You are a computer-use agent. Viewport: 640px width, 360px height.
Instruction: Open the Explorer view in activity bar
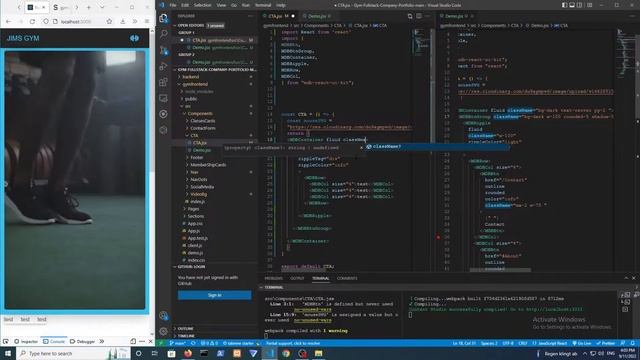click(x=163, y=18)
